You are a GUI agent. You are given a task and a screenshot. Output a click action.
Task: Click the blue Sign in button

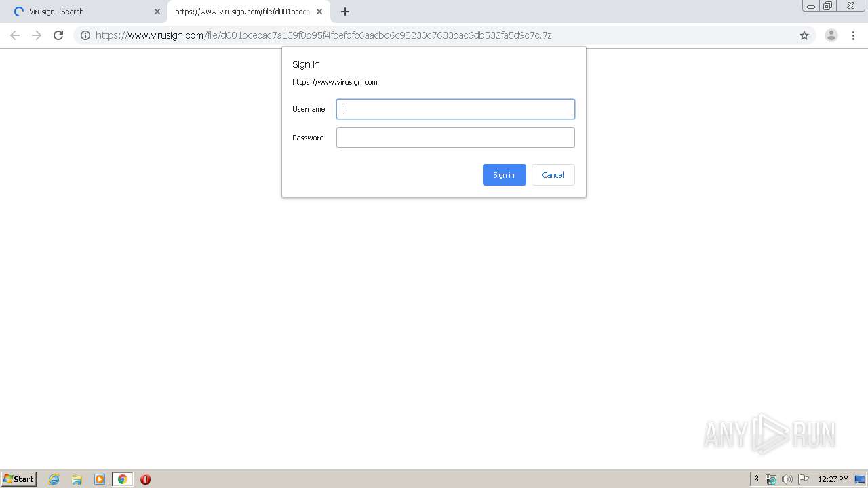(504, 175)
